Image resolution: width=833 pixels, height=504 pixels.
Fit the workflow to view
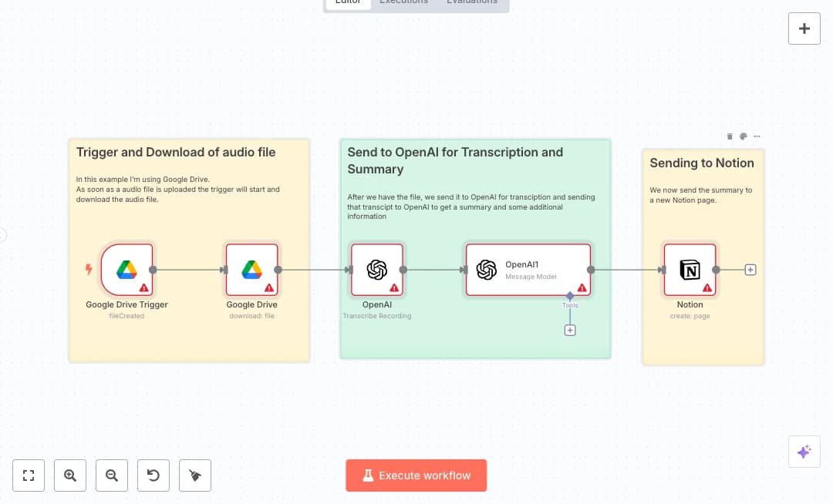[x=29, y=475]
